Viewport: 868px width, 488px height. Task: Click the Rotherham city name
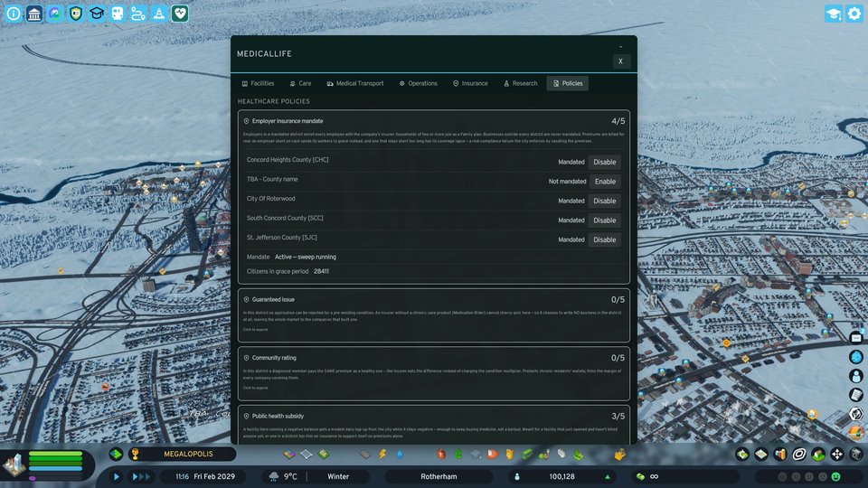pyautogui.click(x=439, y=476)
